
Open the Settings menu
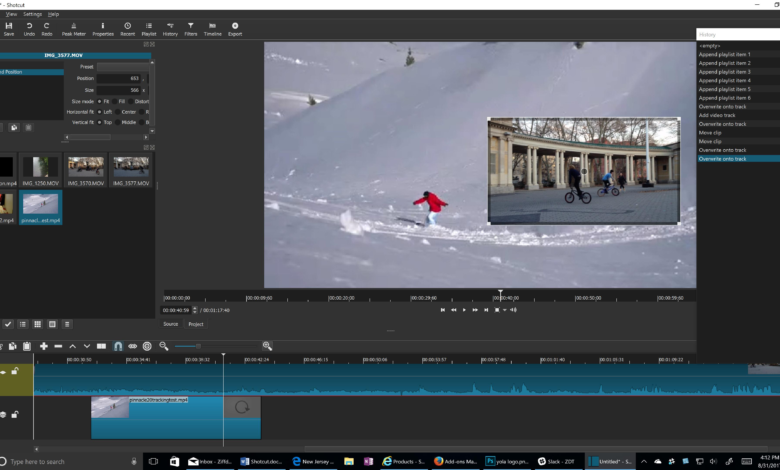[x=33, y=14]
